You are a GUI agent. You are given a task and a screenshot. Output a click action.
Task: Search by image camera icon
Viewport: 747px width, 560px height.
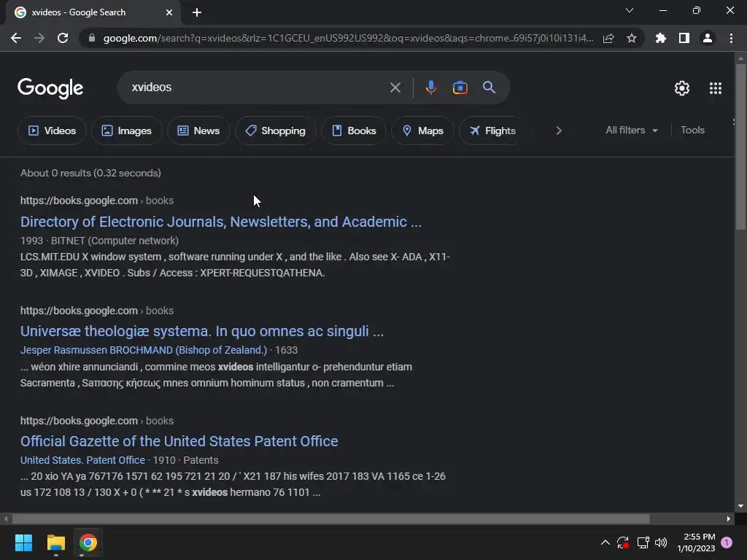coord(460,87)
